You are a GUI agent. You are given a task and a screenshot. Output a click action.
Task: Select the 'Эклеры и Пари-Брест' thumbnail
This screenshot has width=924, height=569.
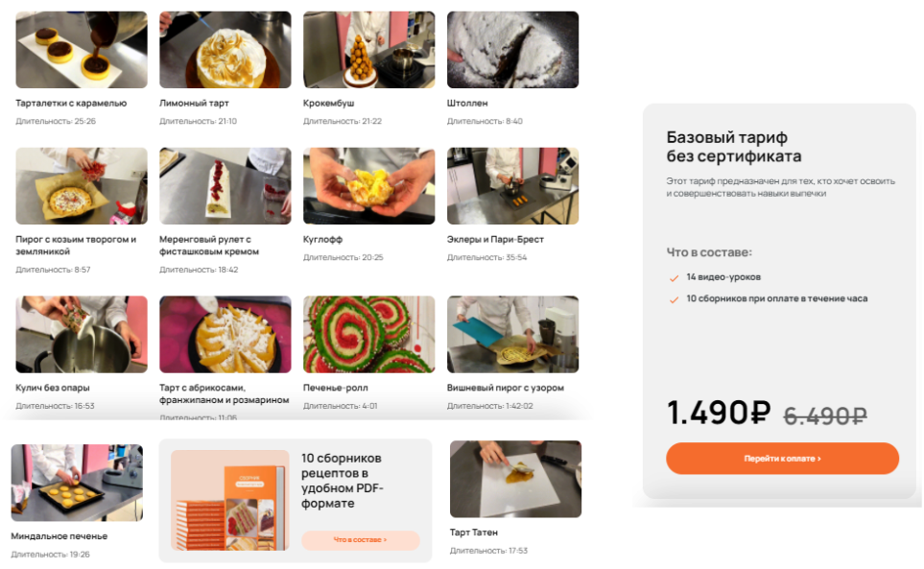pos(512,186)
